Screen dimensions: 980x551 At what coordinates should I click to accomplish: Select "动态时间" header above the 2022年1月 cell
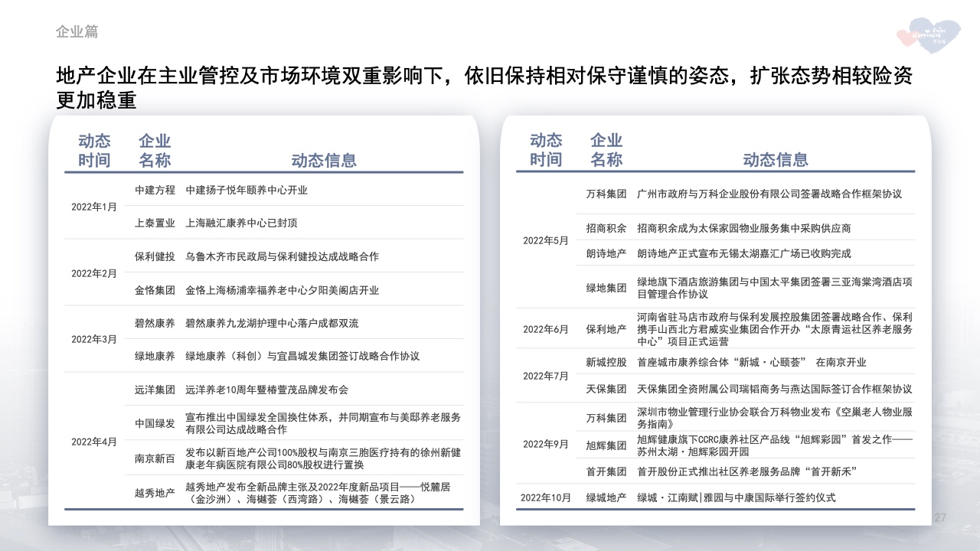94,150
